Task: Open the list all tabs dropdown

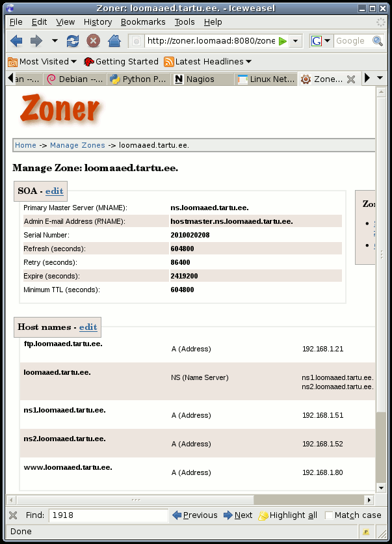Action: click(x=380, y=78)
